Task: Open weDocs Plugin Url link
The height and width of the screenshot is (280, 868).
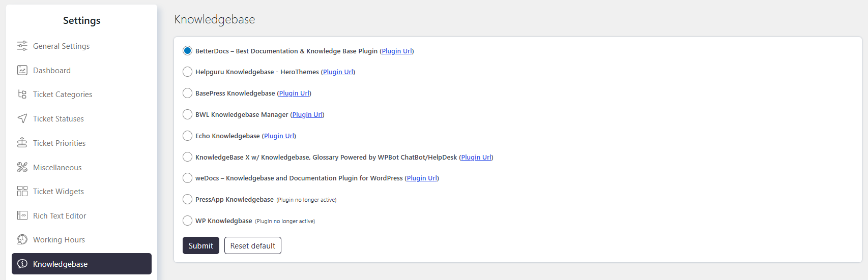Action: click(422, 178)
